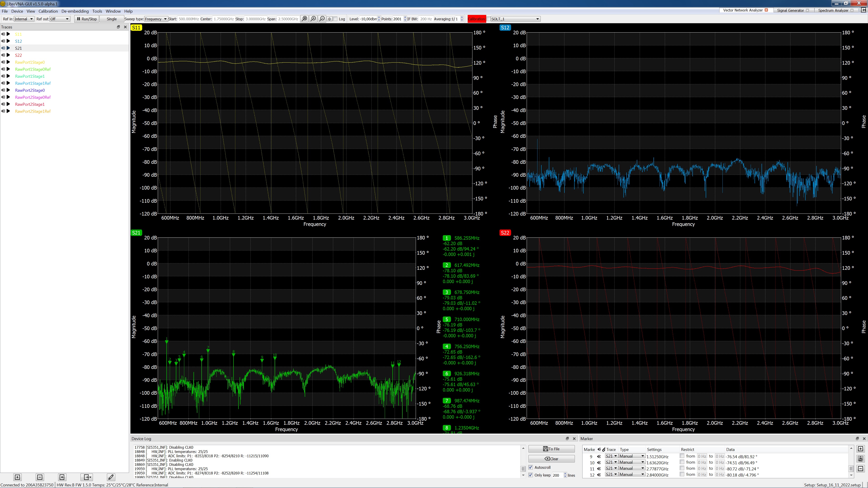Clear the Device Log

coord(551,458)
